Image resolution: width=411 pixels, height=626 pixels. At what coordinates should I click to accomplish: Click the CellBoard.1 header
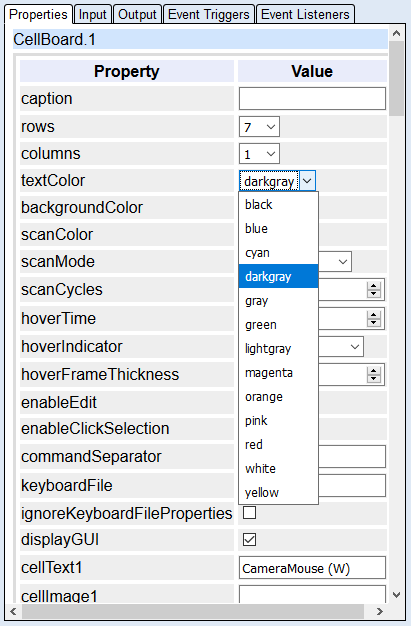[200, 40]
